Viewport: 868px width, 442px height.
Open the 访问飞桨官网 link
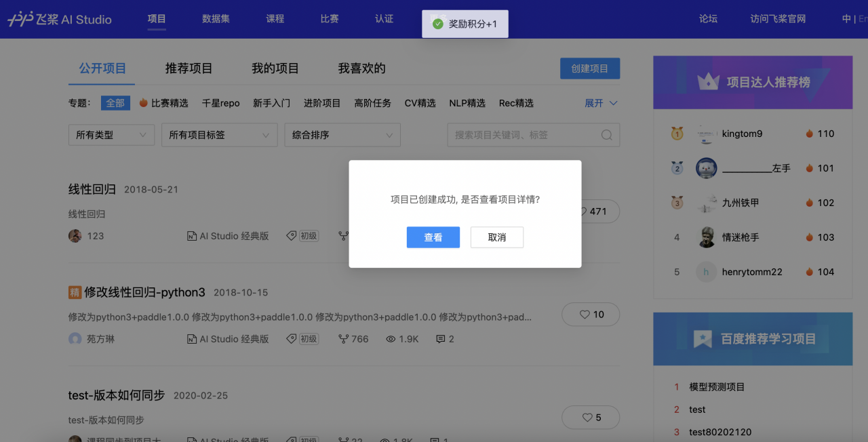pos(778,19)
